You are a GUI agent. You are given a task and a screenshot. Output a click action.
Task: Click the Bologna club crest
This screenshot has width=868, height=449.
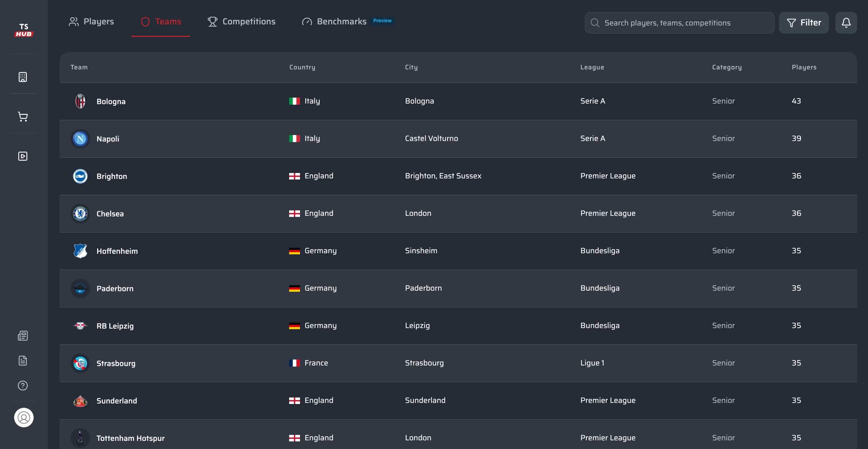point(80,101)
